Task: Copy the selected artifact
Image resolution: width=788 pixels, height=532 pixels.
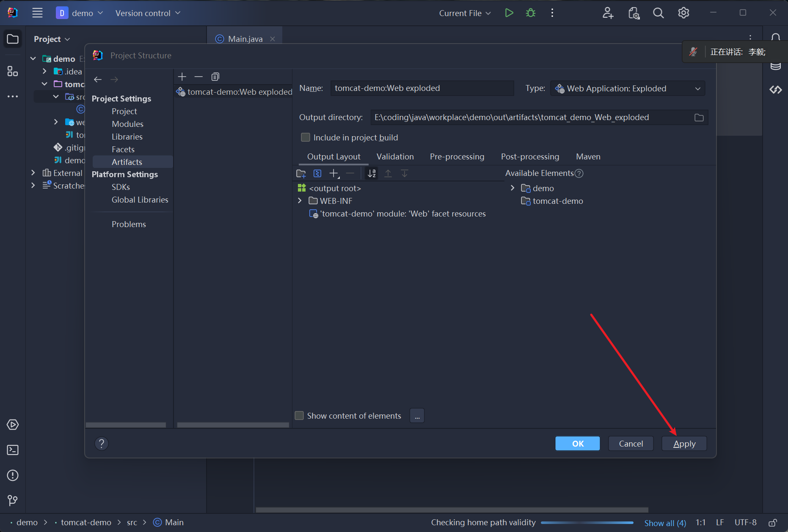Action: tap(215, 77)
